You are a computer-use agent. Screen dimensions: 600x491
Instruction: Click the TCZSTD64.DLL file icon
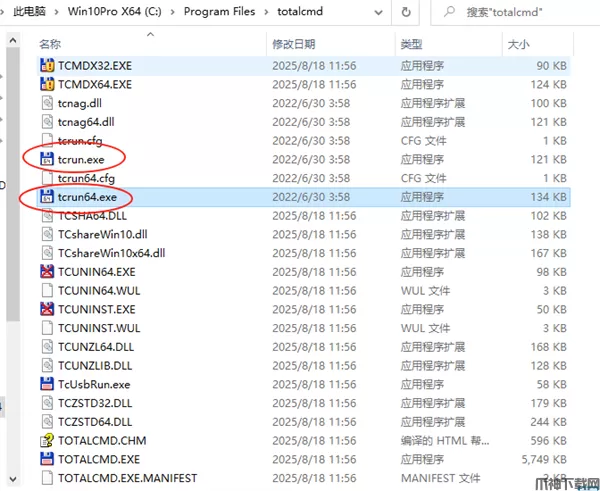(x=47, y=422)
